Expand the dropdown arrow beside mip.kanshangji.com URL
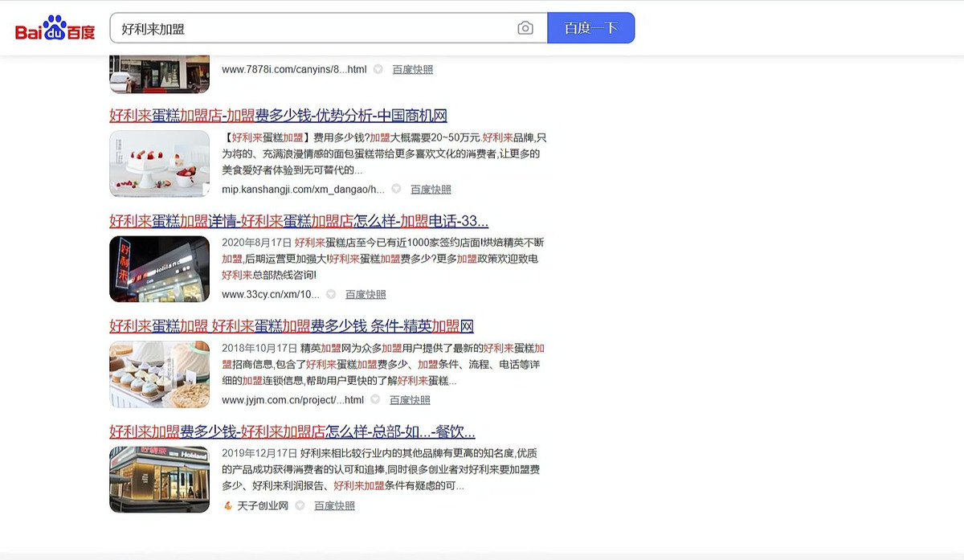Image resolution: width=964 pixels, height=560 pixels. 396,189
